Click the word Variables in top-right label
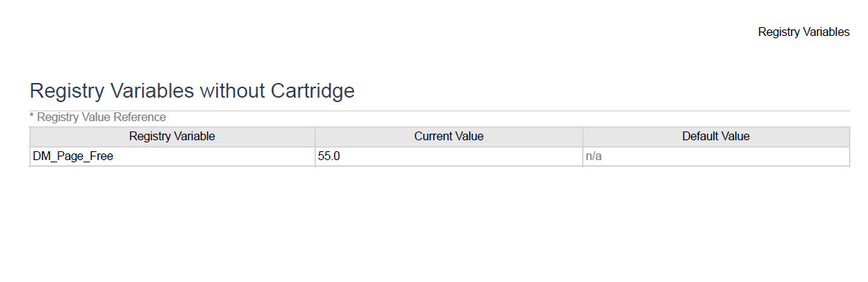868x282 pixels. (825, 32)
